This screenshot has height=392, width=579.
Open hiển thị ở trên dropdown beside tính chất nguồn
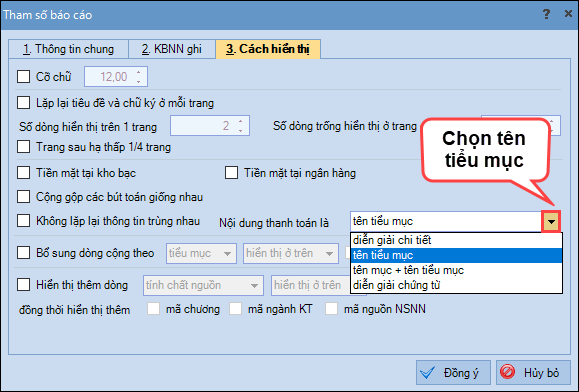311,285
